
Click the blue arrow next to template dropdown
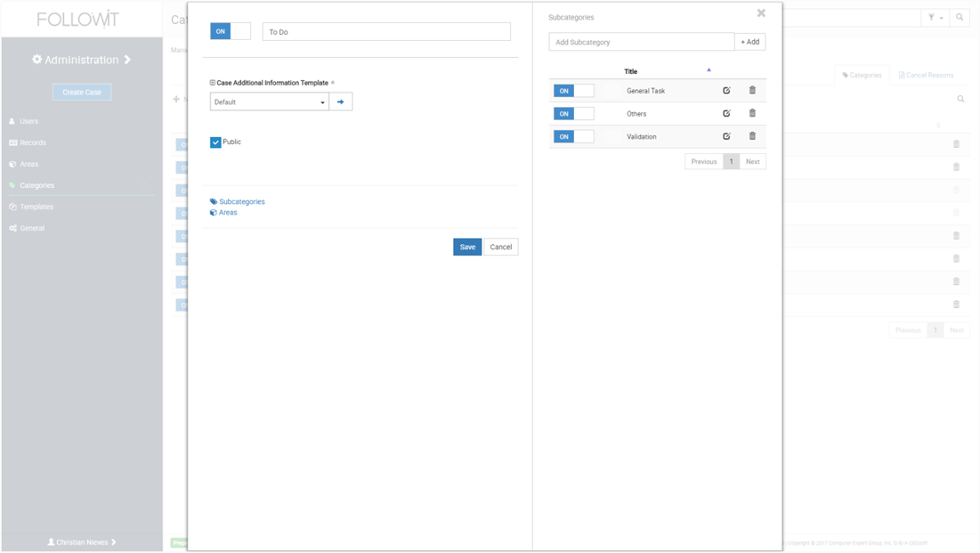pyautogui.click(x=341, y=102)
